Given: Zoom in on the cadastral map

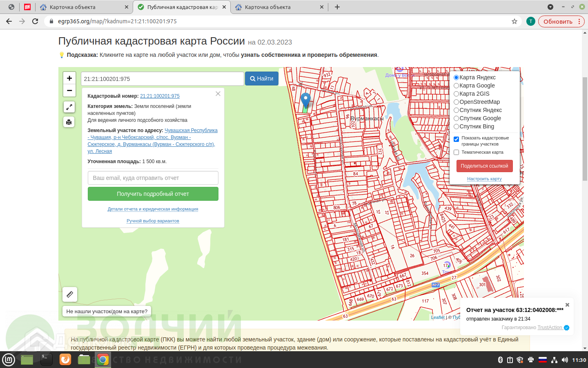Looking at the screenshot, I should (69, 78).
